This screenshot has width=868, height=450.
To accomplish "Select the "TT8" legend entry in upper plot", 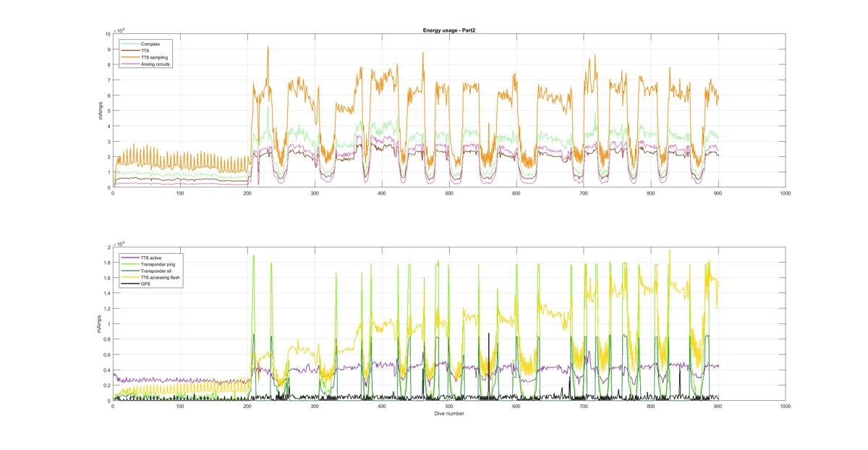I will pos(147,51).
